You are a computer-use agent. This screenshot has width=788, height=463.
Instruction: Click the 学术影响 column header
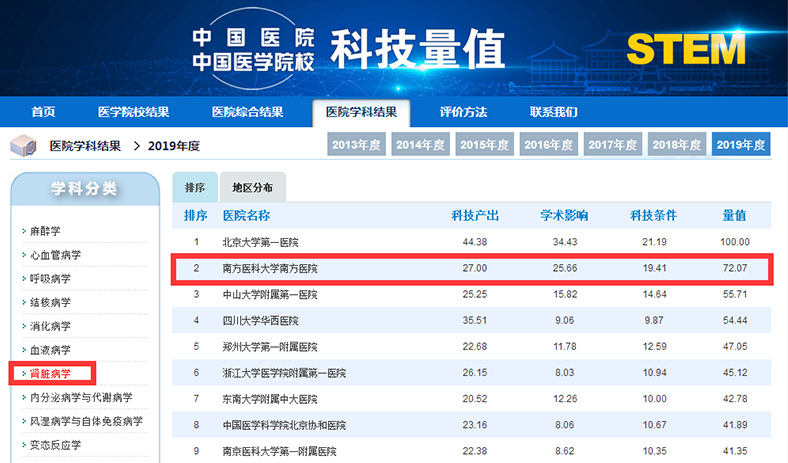(564, 216)
